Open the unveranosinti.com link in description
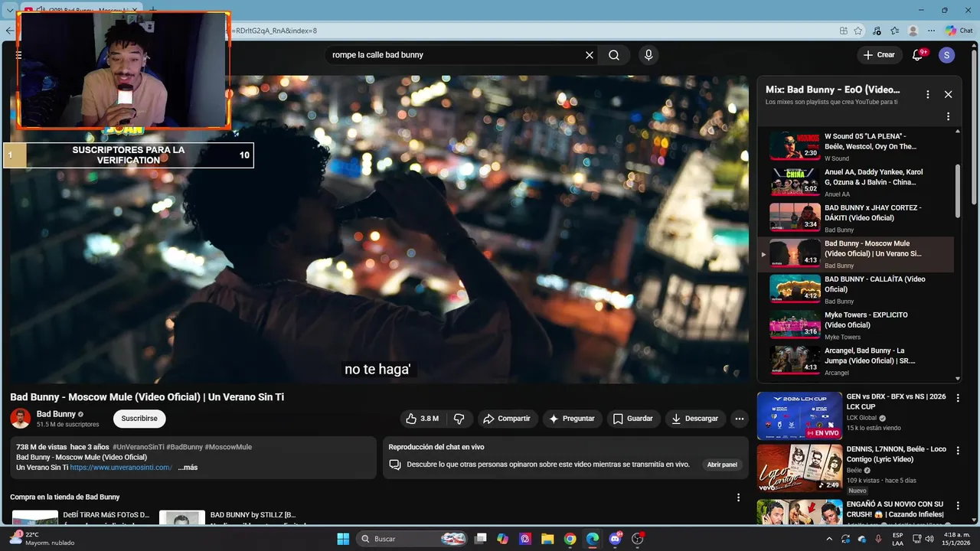 coord(121,468)
